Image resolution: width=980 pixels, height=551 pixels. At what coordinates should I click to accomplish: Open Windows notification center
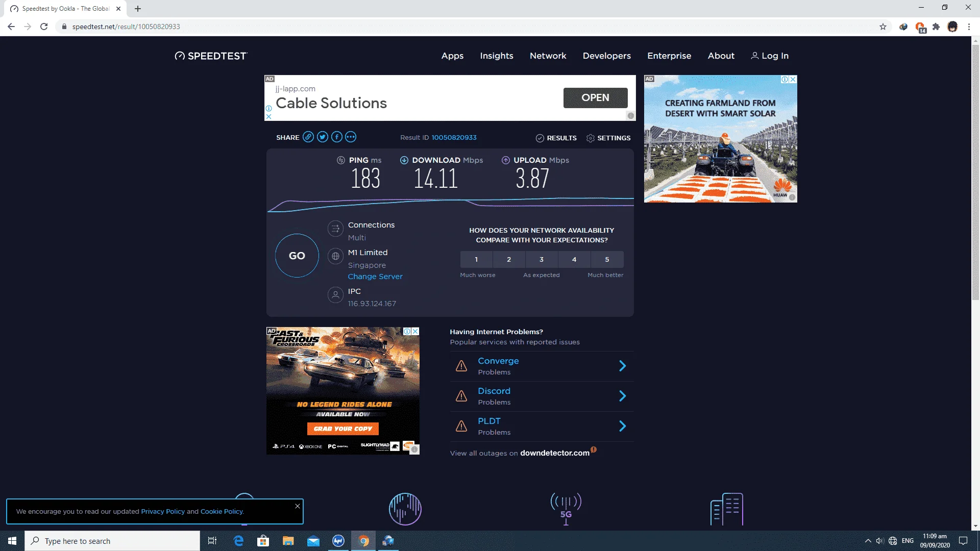[x=963, y=541]
